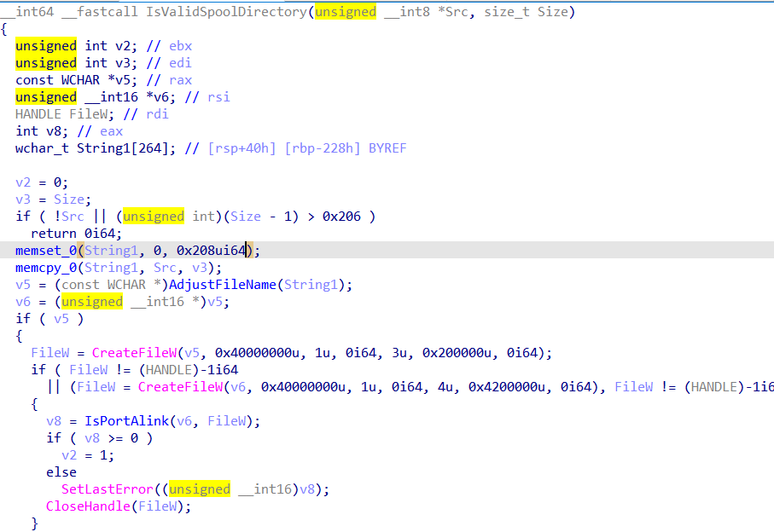
Task: Click the SetLastError function call
Action: click(108, 489)
